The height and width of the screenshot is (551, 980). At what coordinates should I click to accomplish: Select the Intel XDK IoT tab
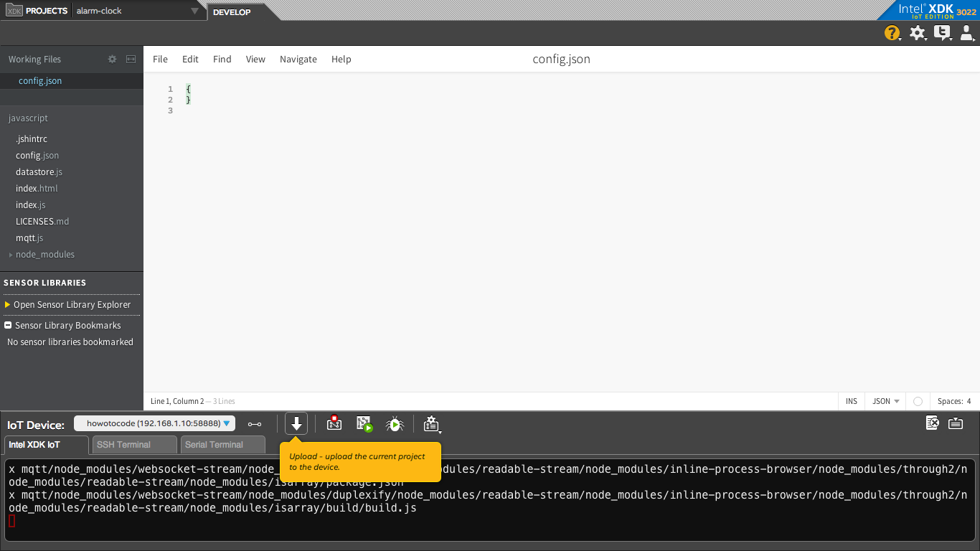pos(47,445)
